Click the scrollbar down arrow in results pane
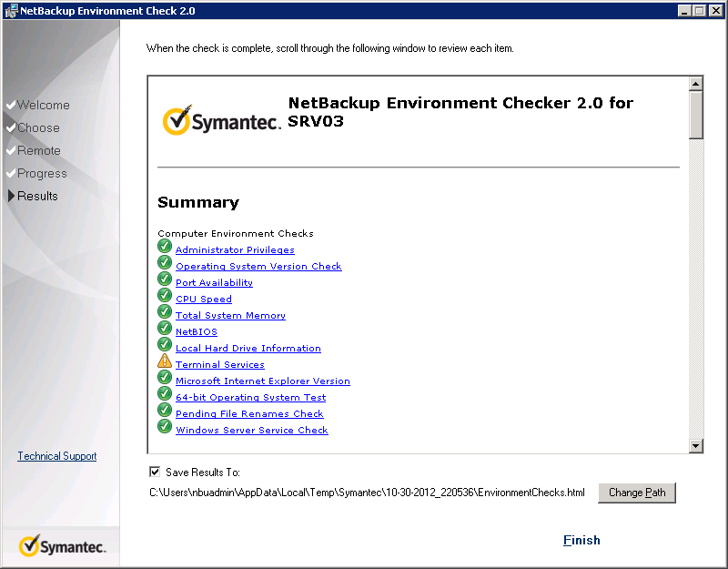This screenshot has height=569, width=728. pyautogui.click(x=695, y=446)
